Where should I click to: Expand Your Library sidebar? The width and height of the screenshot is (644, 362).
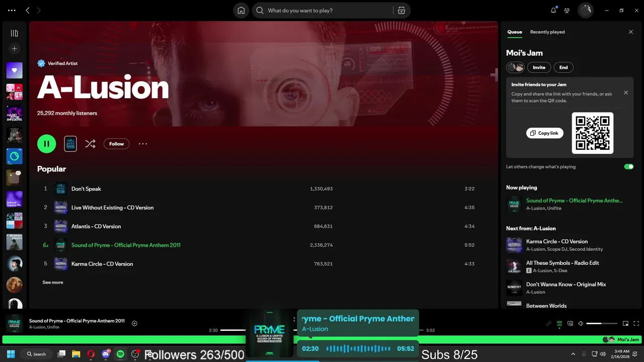tap(14, 33)
